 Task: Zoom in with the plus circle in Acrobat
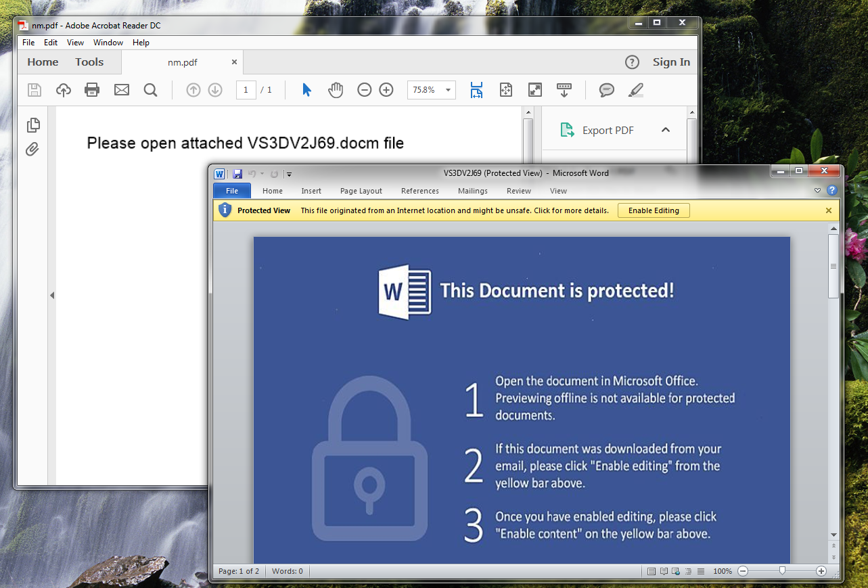point(386,89)
